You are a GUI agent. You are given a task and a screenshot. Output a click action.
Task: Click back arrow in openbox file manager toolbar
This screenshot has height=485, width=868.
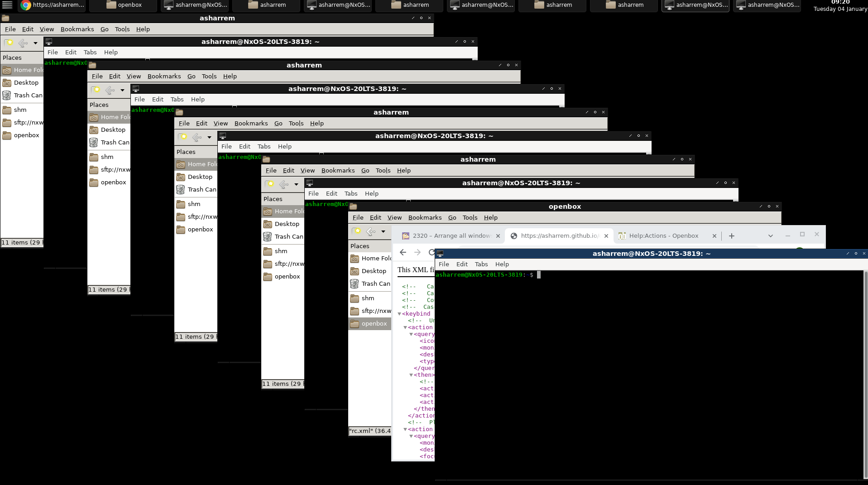[x=370, y=231]
